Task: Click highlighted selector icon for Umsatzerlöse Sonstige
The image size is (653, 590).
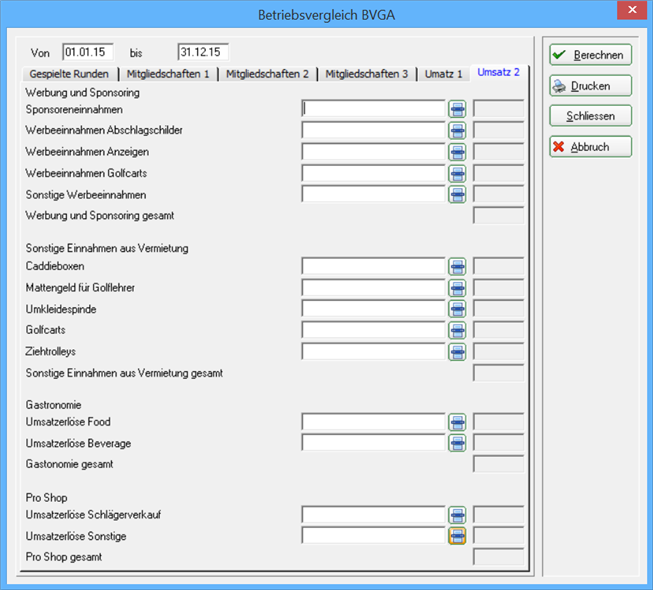Action: (x=457, y=536)
